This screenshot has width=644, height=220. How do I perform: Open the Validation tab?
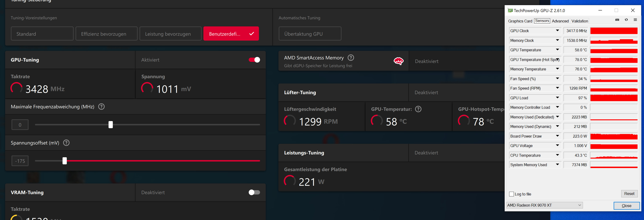coord(579,21)
